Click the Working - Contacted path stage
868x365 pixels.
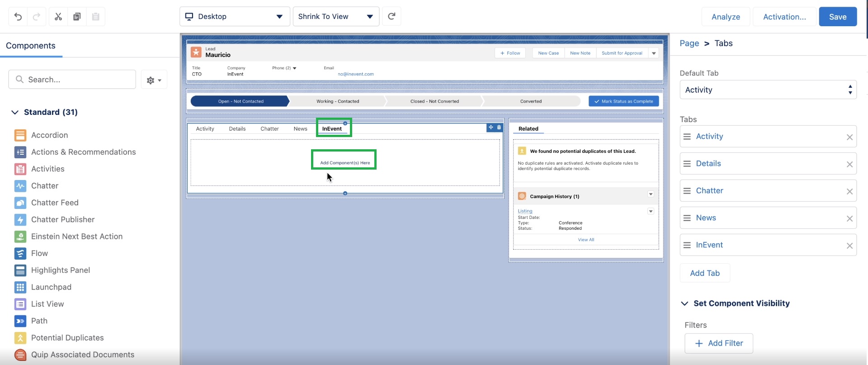(338, 101)
